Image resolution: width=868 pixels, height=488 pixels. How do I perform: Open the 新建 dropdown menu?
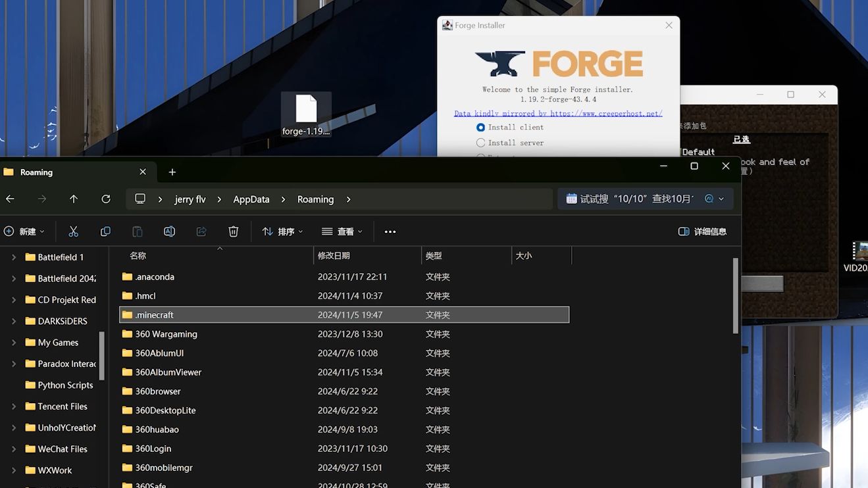pyautogui.click(x=24, y=232)
